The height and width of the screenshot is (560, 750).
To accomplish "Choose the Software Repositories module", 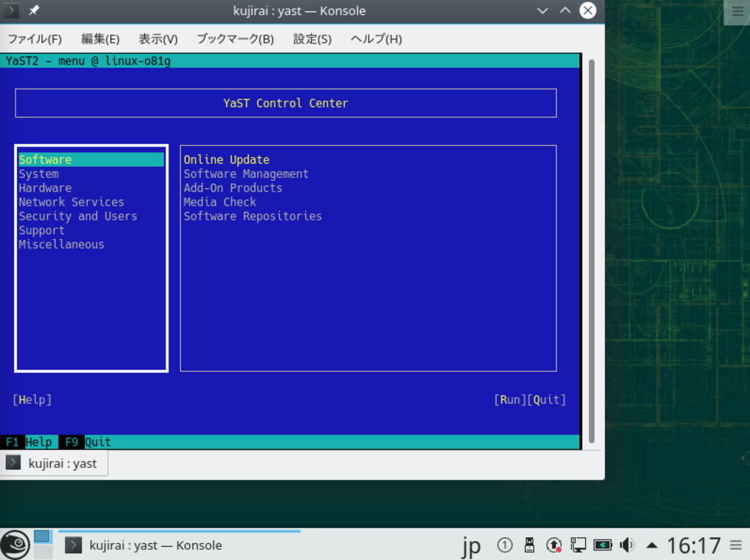I will tap(253, 216).
